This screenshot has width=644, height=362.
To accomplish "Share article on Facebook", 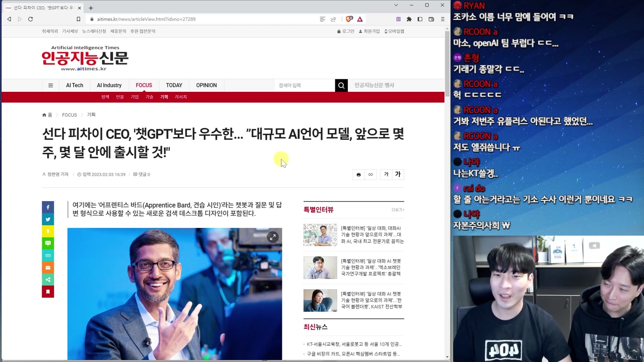I will coord(48,207).
